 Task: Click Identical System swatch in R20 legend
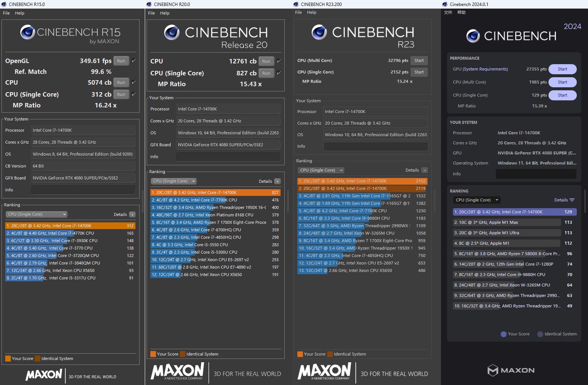click(x=183, y=354)
